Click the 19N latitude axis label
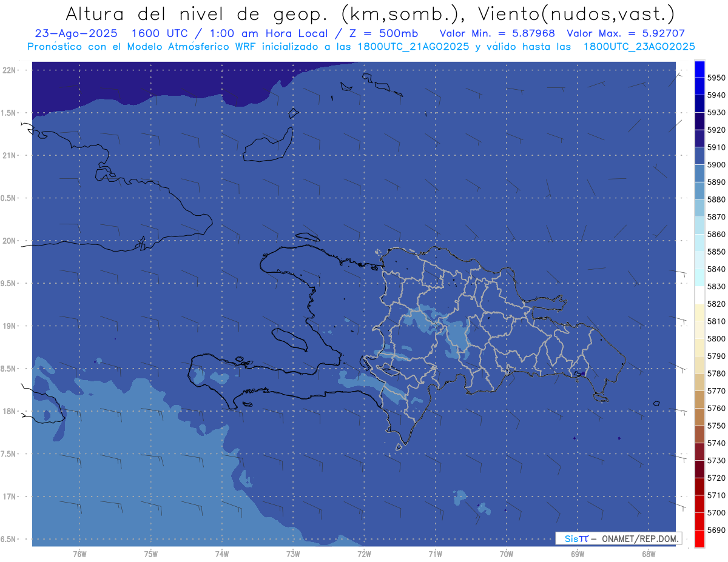 point(10,326)
